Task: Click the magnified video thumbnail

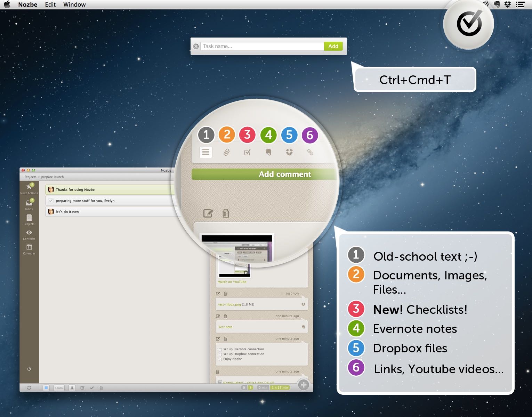Action: (237, 247)
